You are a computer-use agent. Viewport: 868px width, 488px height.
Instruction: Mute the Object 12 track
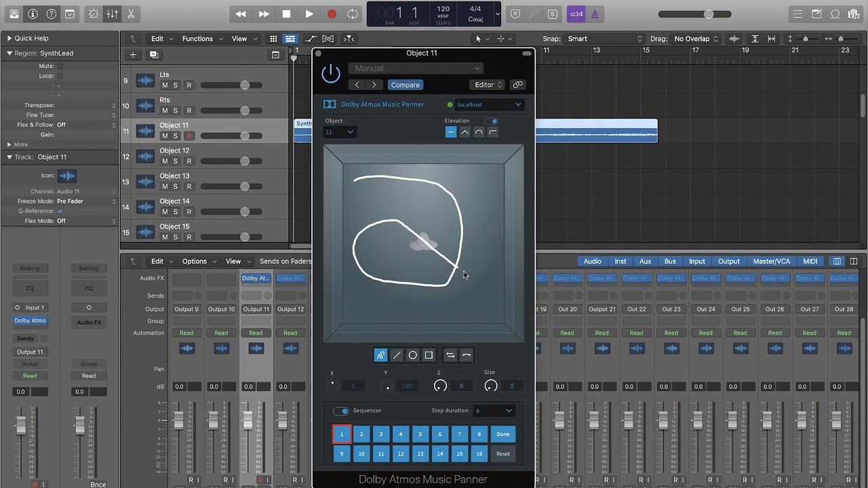165,161
